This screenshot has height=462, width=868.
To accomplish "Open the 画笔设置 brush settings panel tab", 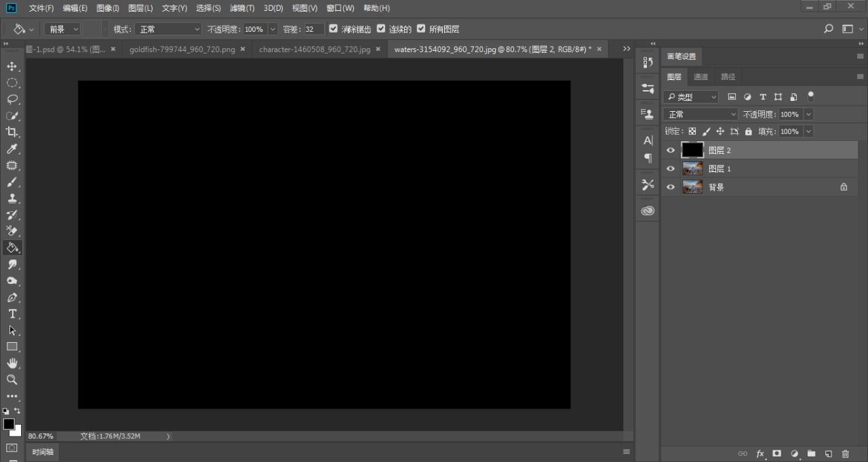I will coord(682,56).
